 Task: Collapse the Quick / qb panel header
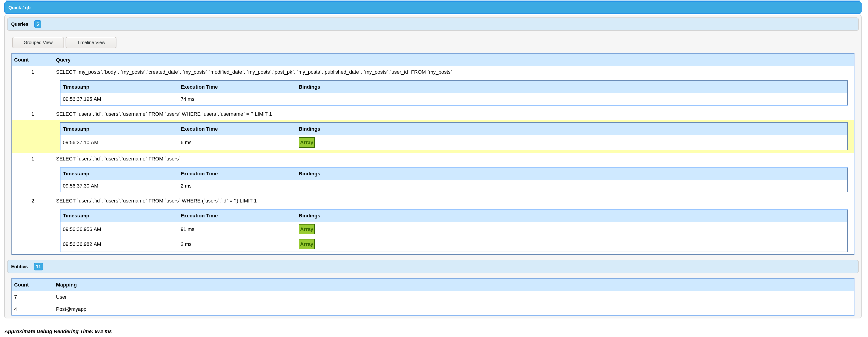pyautogui.click(x=19, y=7)
